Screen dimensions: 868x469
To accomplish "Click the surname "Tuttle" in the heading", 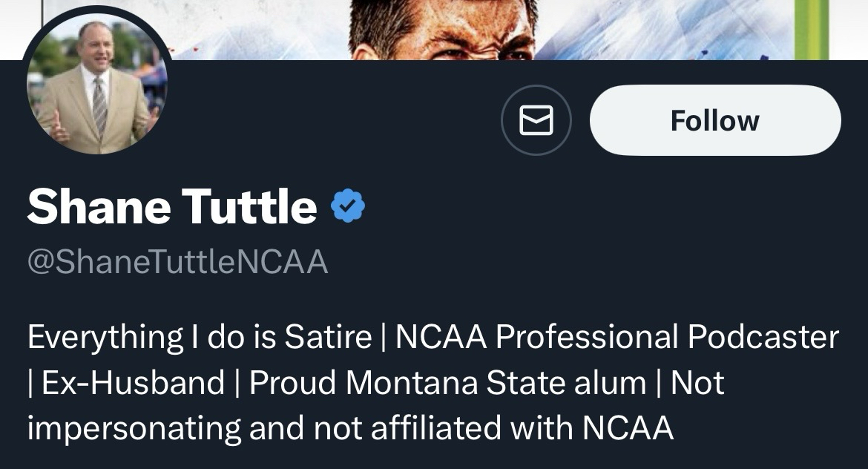I will coord(249,206).
